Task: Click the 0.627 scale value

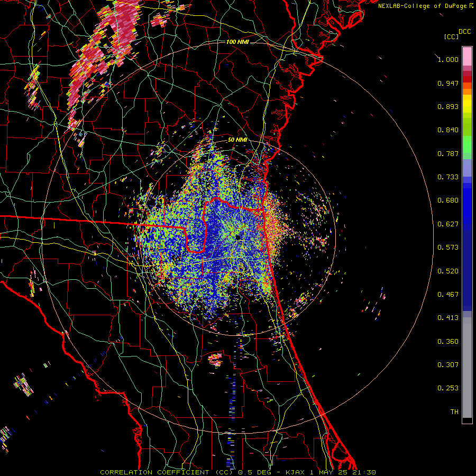Action: click(x=448, y=224)
